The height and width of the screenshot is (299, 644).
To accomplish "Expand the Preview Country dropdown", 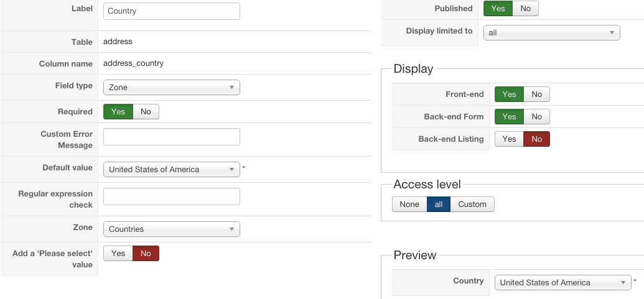I will point(562,283).
